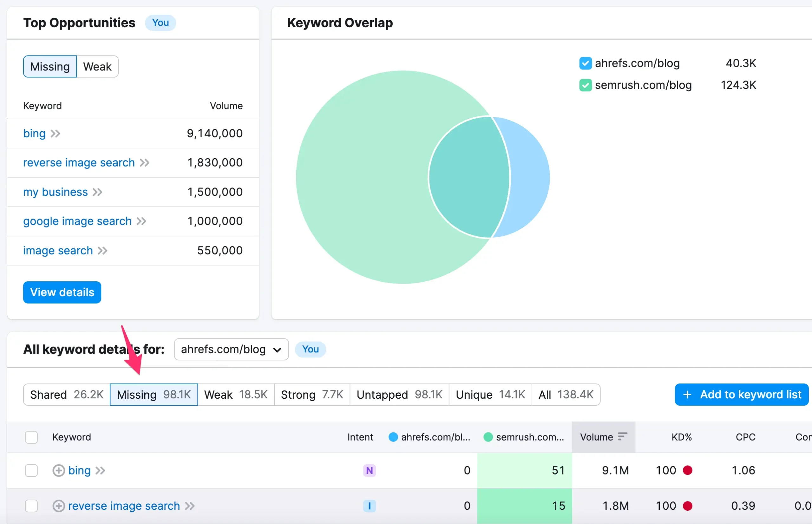Click the Add to keyword list button

(x=741, y=395)
